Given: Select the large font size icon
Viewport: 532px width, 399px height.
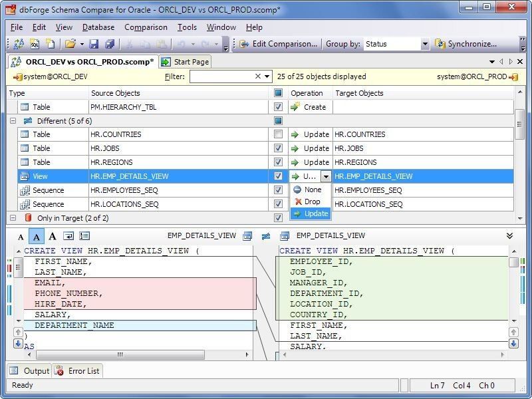Looking at the screenshot, I should pos(53,235).
